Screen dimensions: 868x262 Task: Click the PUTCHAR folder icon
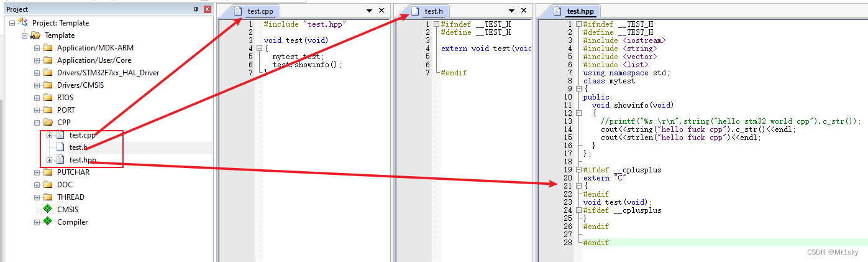coord(48,172)
